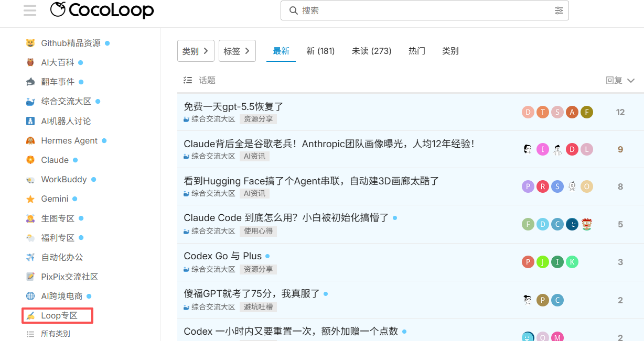Click the CocoLoop logo

(x=102, y=10)
